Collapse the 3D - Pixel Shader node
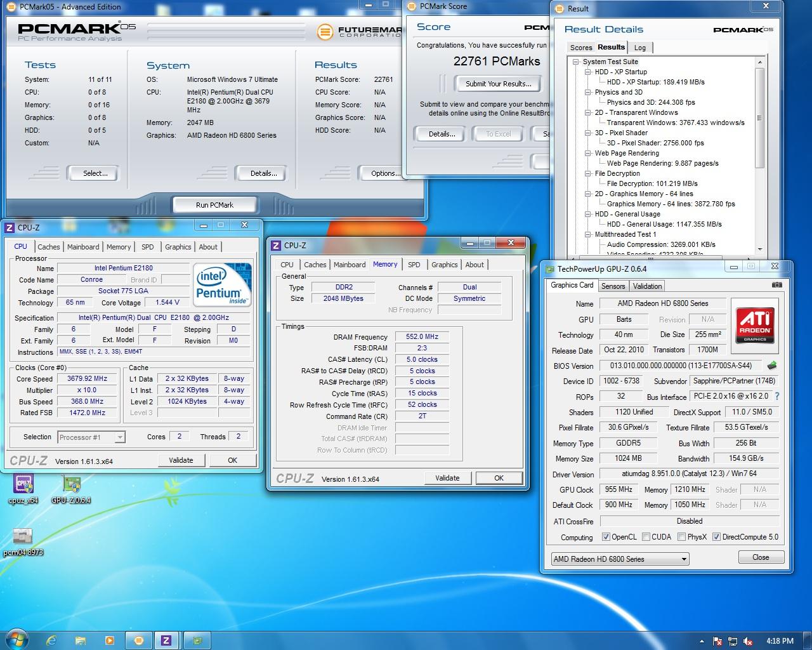812x650 pixels. pos(588,133)
